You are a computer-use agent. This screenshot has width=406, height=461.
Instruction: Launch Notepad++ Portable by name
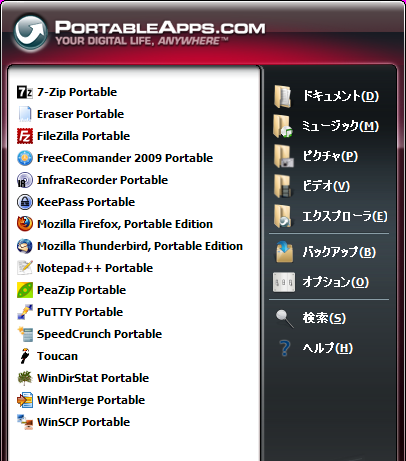[x=95, y=268]
